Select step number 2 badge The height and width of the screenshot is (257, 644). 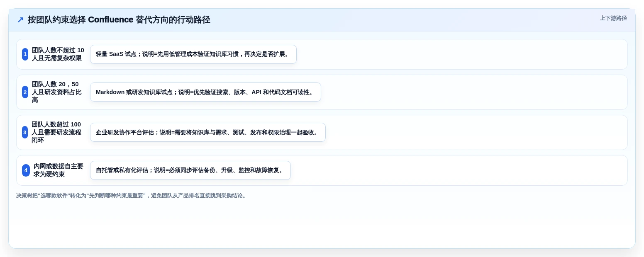25,92
